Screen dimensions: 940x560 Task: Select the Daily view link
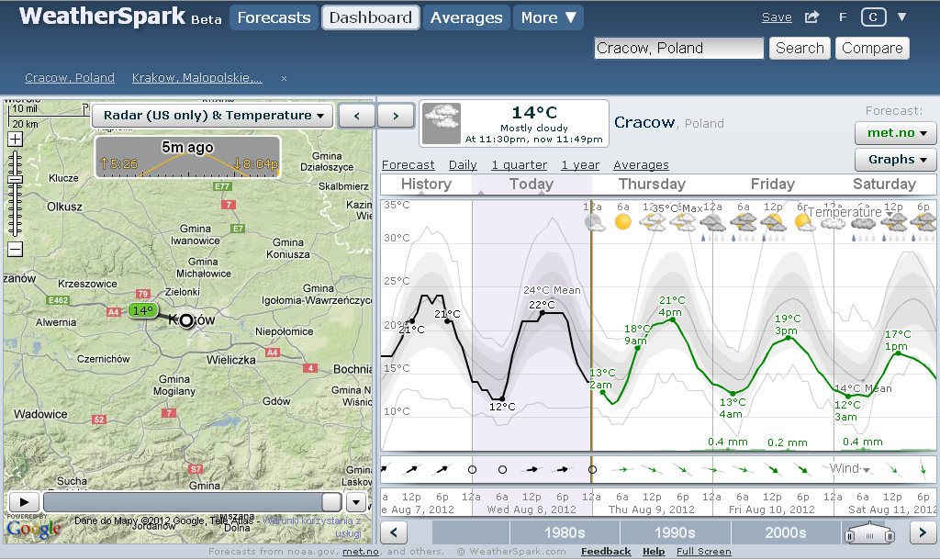(x=463, y=165)
